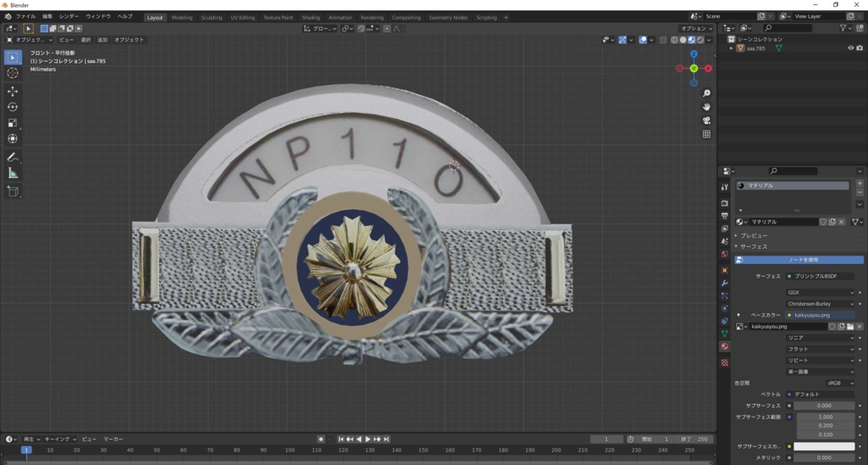Click the zoom magnifier in viewport
868x465 pixels.
tap(706, 93)
